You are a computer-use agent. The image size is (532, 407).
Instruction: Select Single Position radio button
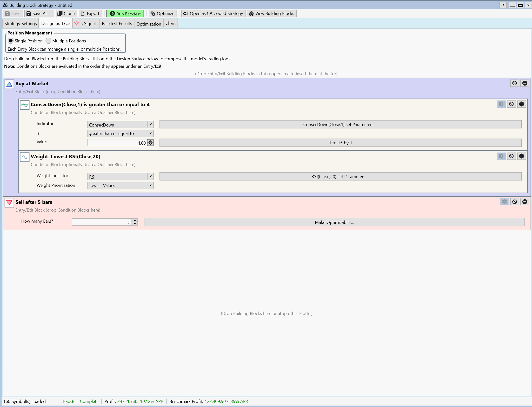click(x=11, y=41)
